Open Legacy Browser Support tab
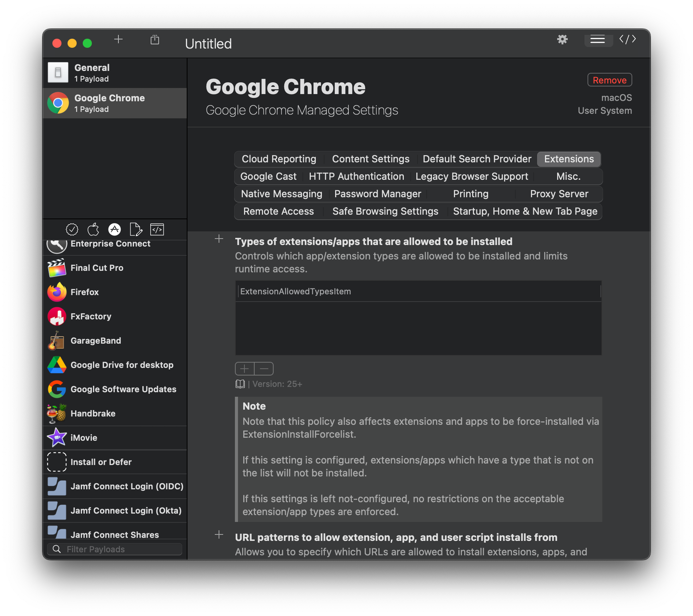The height and width of the screenshot is (616, 693). 472,176
